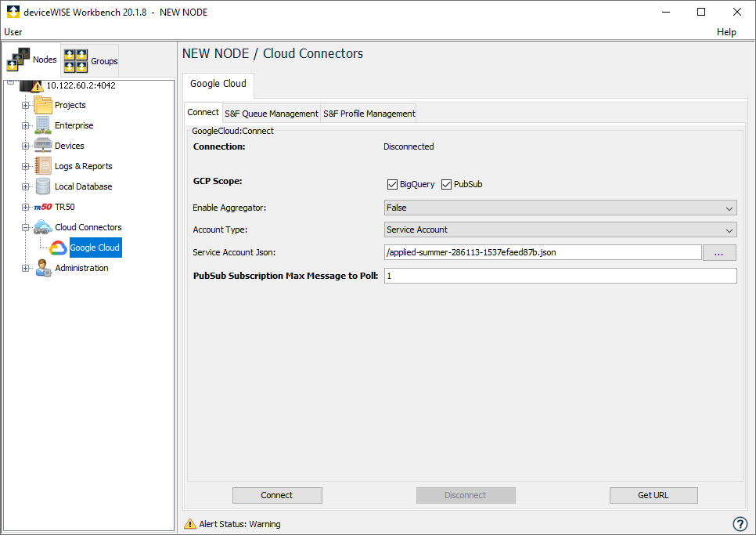The width and height of the screenshot is (756, 535).
Task: Click the deviceWISE Workbench app icon
Action: tap(13, 12)
